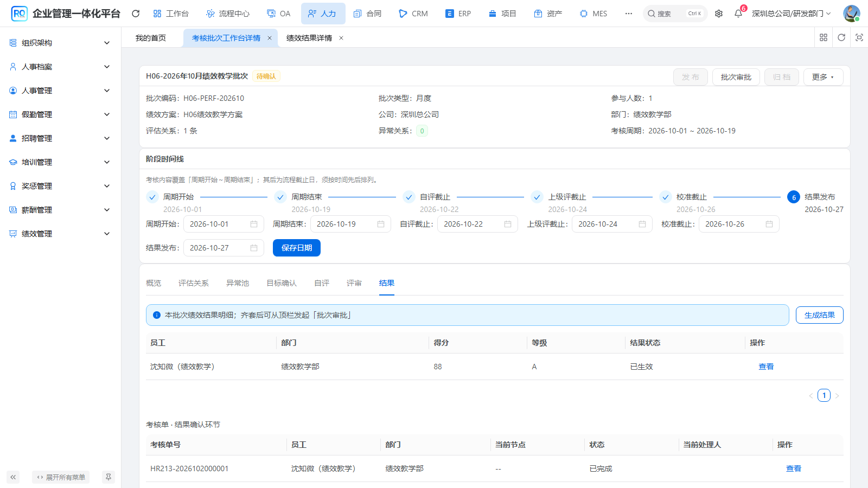This screenshot has width=868, height=488.
Task: Select 评估关系 tab
Action: pos(194,283)
